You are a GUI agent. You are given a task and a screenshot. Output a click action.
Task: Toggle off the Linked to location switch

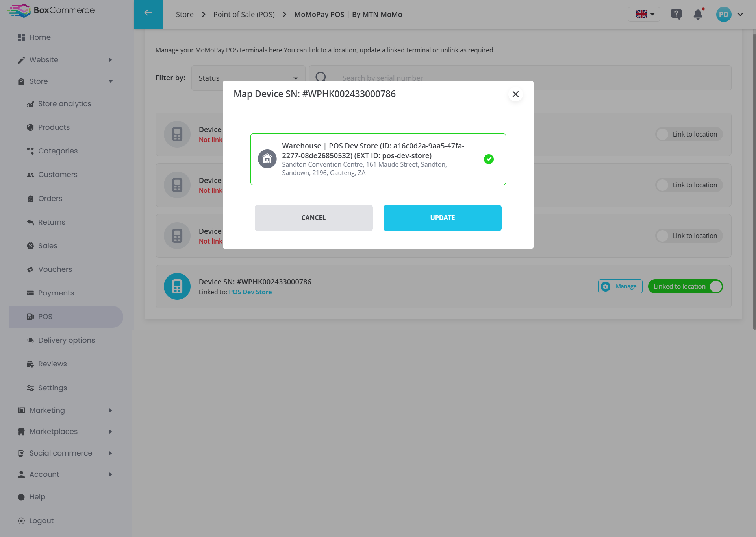point(686,286)
